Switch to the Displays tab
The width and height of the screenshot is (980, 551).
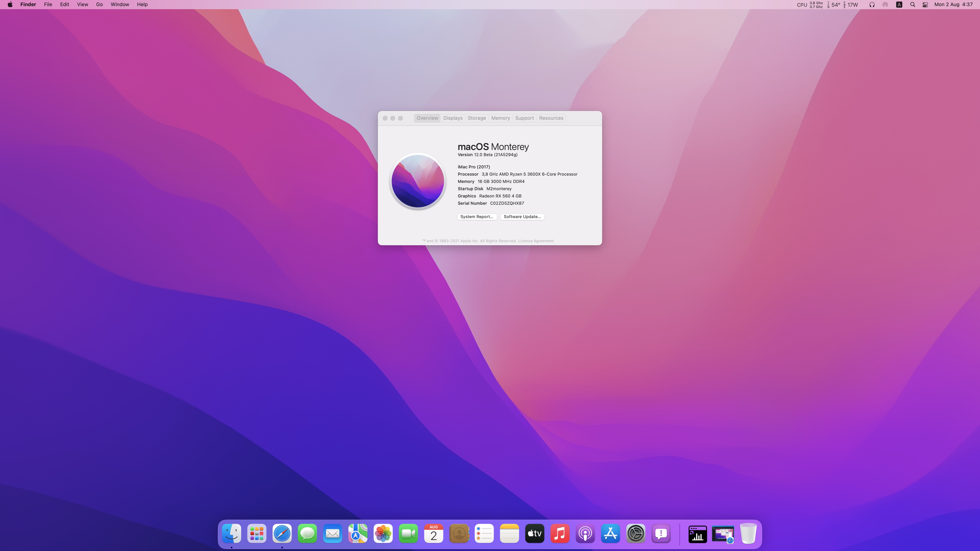pyautogui.click(x=453, y=118)
